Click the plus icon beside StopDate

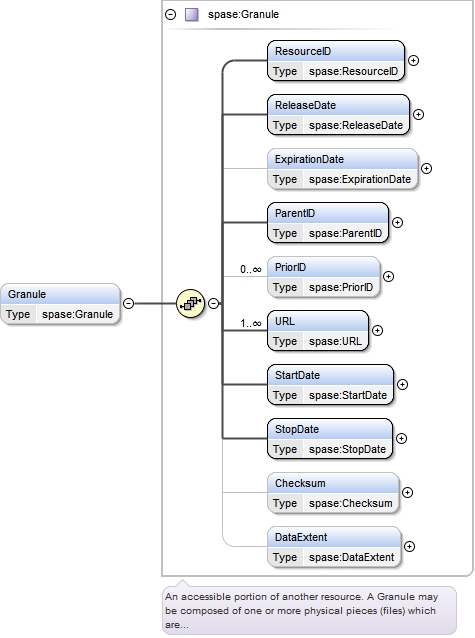pos(401,439)
